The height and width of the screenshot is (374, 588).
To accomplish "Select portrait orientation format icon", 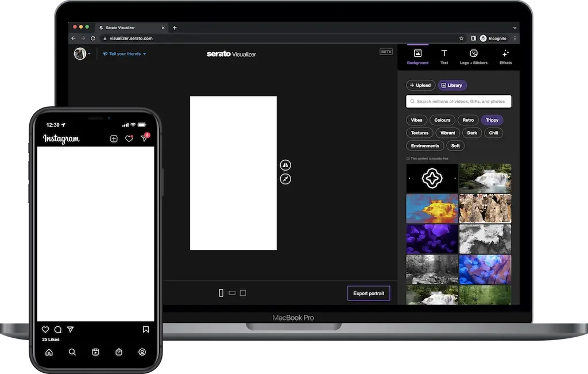I will [x=221, y=293].
